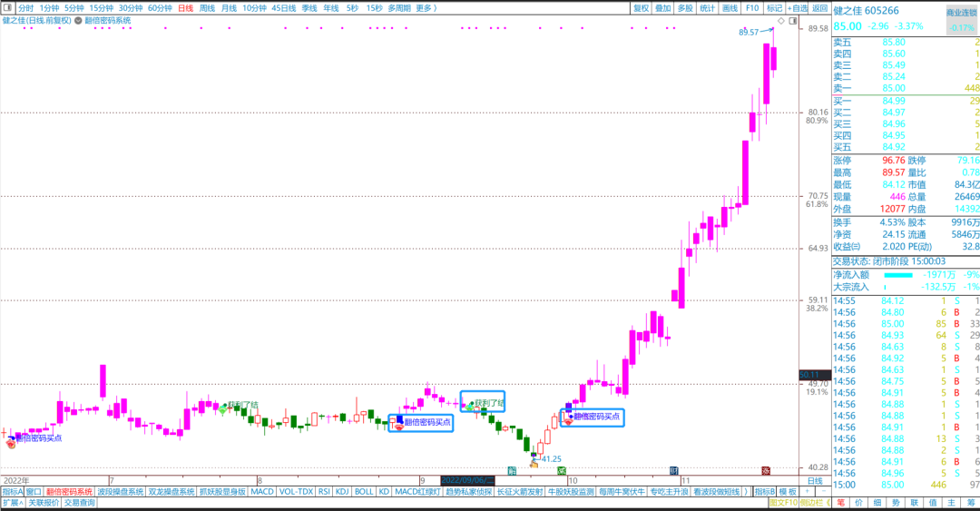This screenshot has height=511, width=980.
Task: Open the 统计 statistics tool
Action: click(708, 8)
